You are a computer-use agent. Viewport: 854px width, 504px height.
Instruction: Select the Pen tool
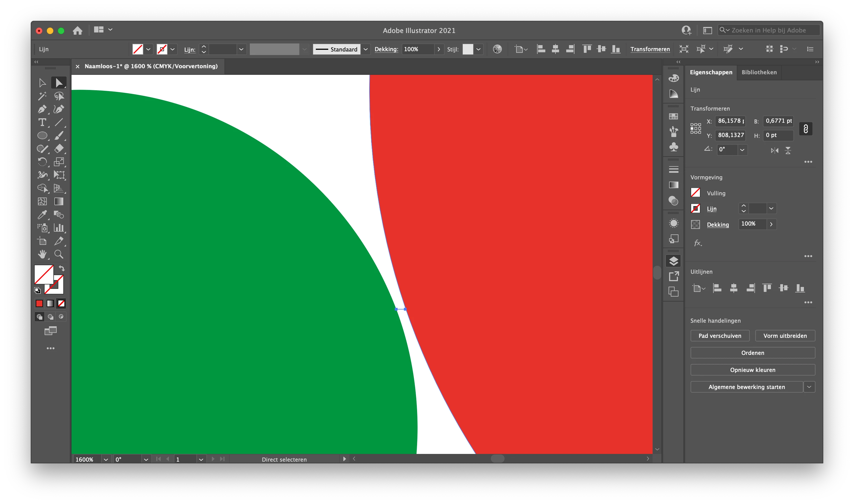(42, 109)
